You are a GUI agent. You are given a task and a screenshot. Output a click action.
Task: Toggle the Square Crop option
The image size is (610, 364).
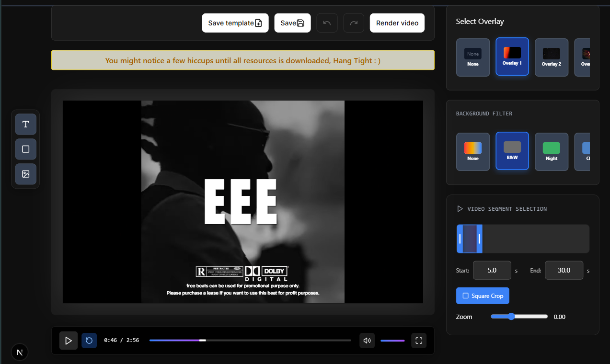click(x=483, y=296)
